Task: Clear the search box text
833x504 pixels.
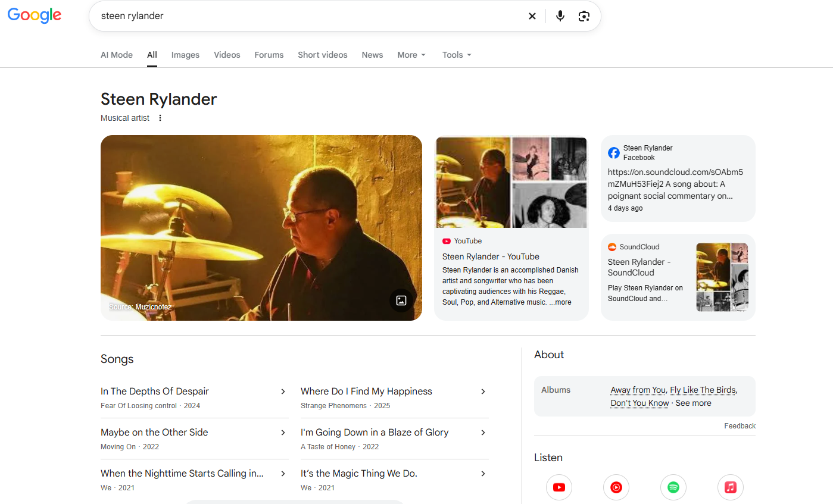Action: pos(532,16)
